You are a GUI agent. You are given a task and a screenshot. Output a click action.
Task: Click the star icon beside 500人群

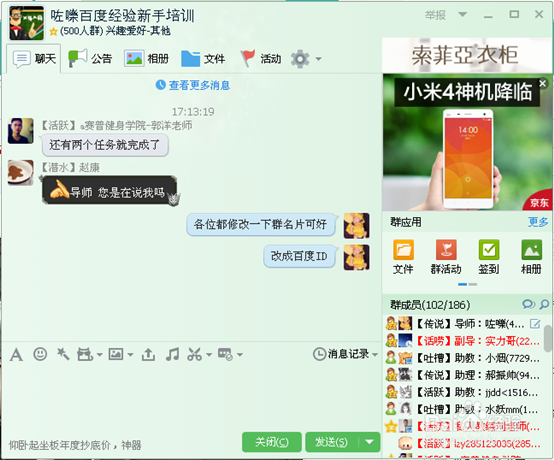tap(53, 32)
